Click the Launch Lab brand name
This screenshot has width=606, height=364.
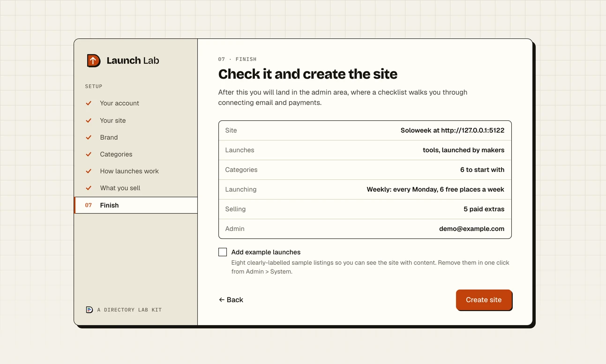(133, 60)
